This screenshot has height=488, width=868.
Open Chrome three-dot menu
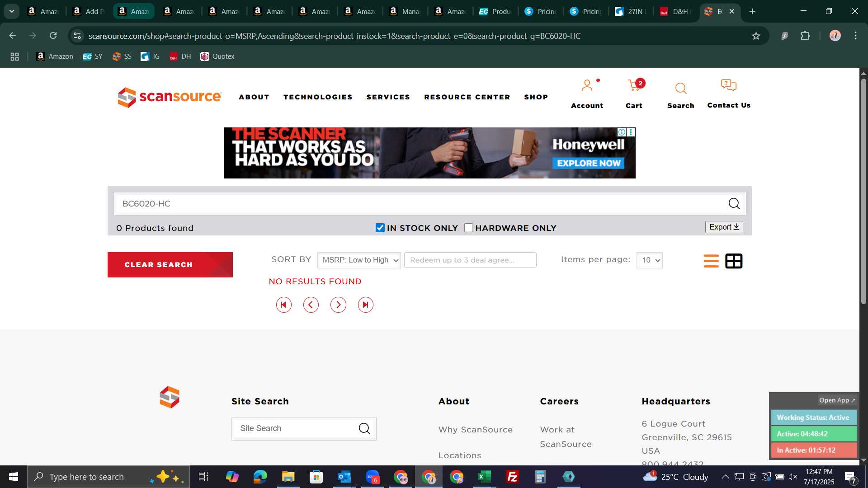[855, 36]
